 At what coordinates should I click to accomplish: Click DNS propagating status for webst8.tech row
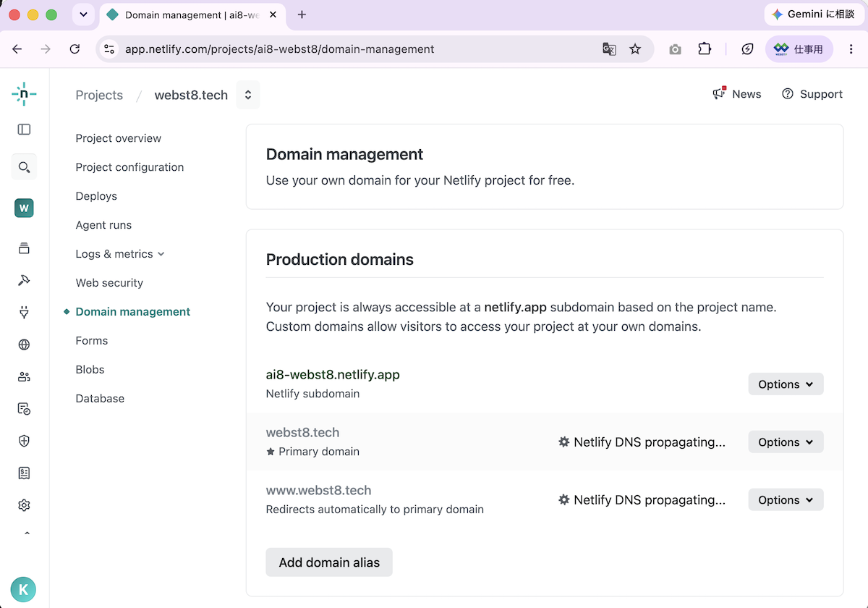[x=642, y=442]
